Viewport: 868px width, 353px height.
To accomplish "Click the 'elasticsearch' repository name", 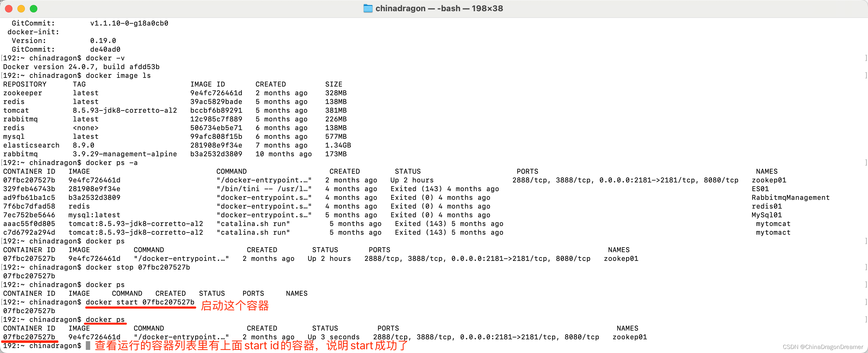I will (x=31, y=145).
